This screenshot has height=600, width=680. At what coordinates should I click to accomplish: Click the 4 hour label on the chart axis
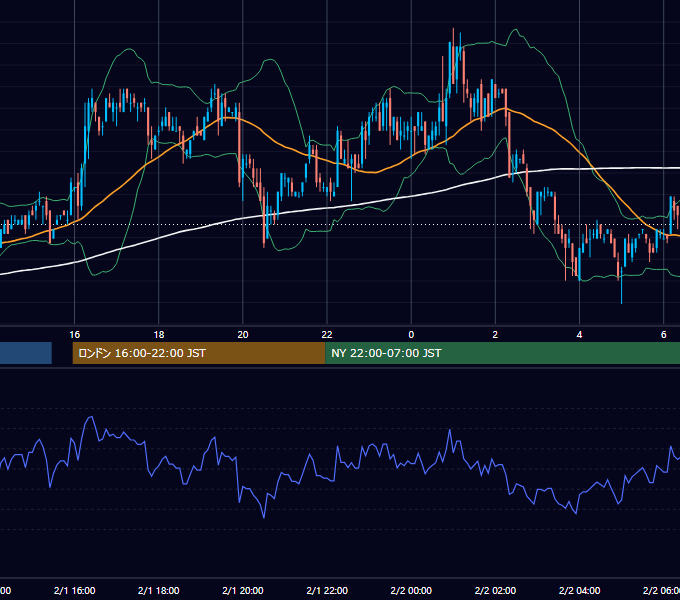click(x=579, y=335)
